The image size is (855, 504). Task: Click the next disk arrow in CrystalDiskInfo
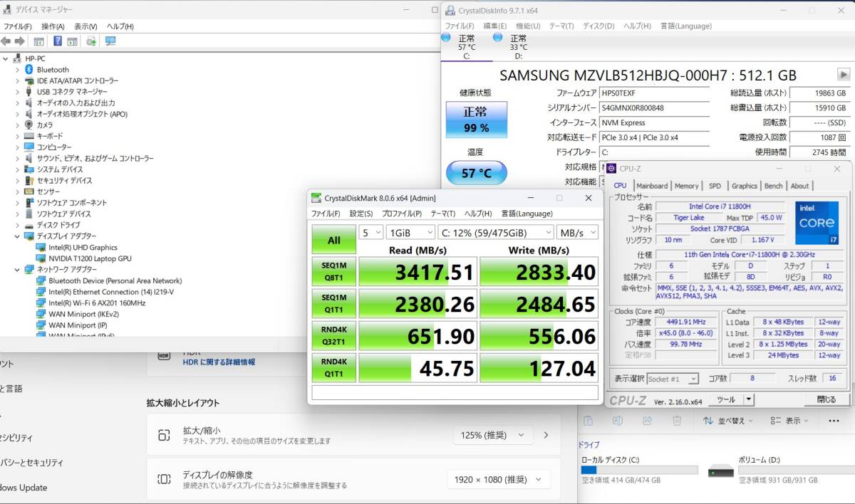(x=844, y=75)
